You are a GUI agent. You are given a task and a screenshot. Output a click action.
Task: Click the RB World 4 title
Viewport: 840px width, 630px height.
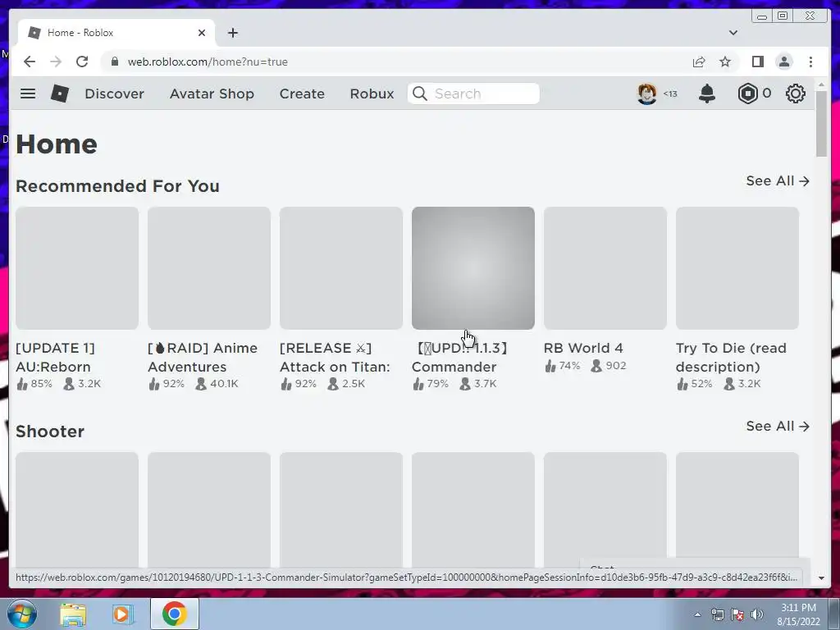[x=583, y=348]
